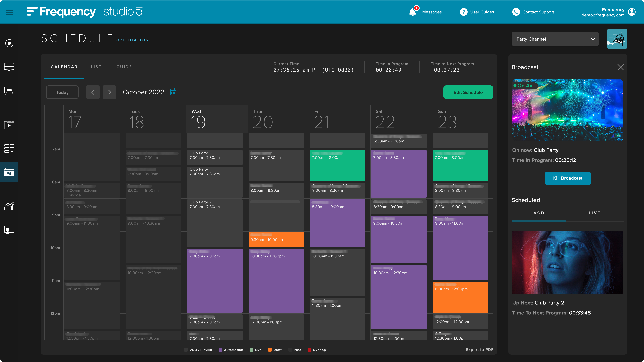This screenshot has width=644, height=362.
Task: Click the hamburger menu at top left
Action: [9, 12]
